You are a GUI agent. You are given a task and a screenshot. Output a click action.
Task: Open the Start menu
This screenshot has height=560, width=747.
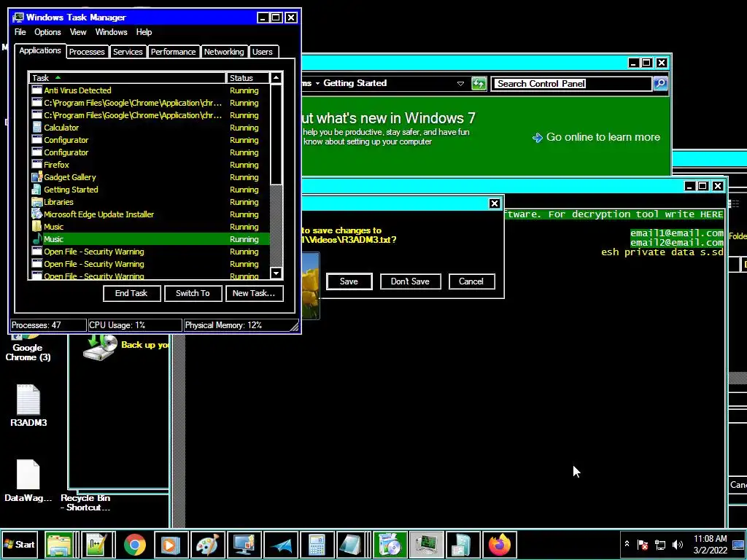(19, 544)
